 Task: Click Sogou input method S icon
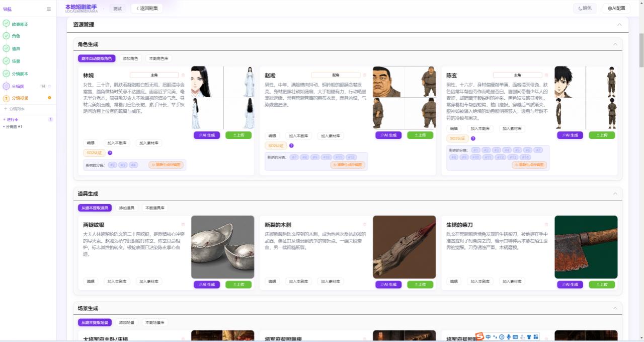[480, 336]
